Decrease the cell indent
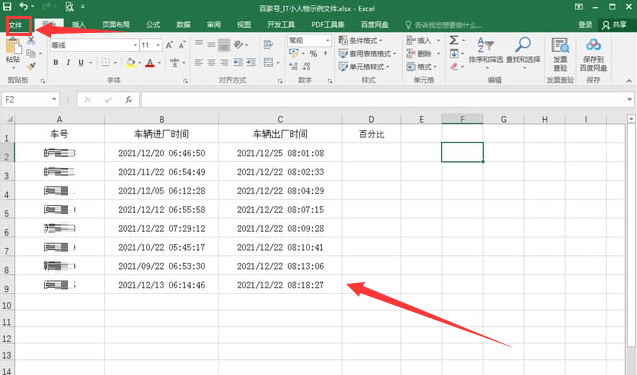The height and width of the screenshot is (375, 637). (x=238, y=63)
